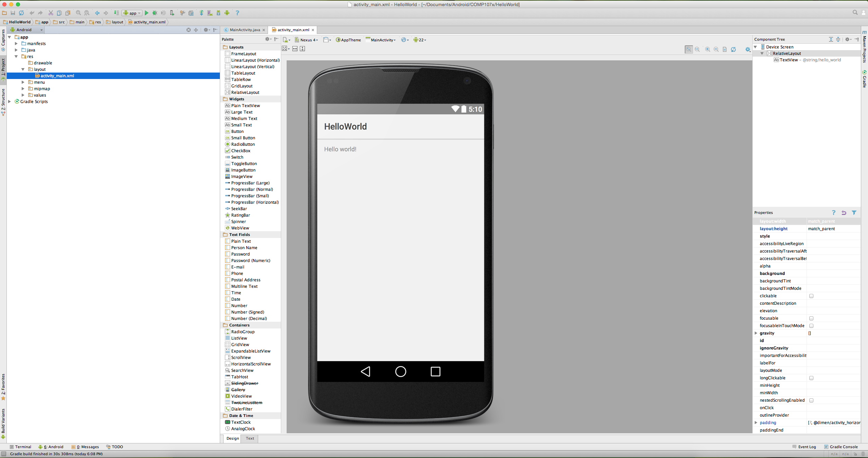868x458 pixels.
Task: Open API level 22 dropdown
Action: [420, 40]
